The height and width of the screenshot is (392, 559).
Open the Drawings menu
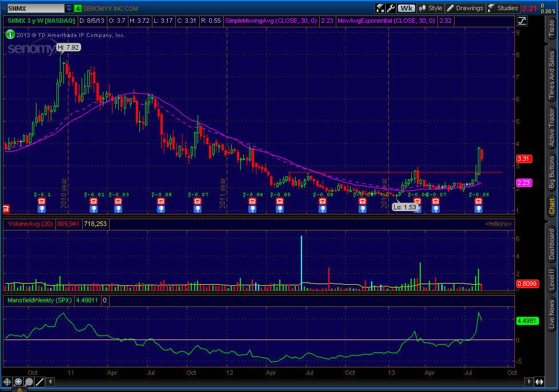tap(465, 8)
